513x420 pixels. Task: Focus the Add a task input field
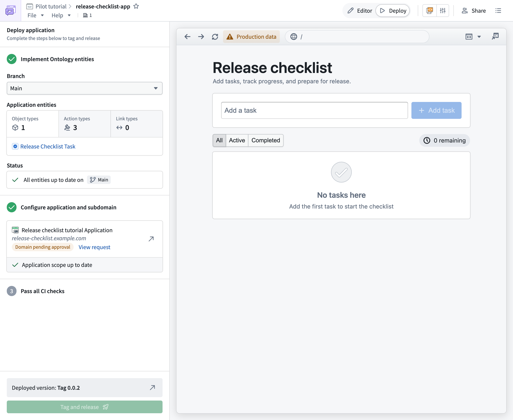[x=314, y=110]
